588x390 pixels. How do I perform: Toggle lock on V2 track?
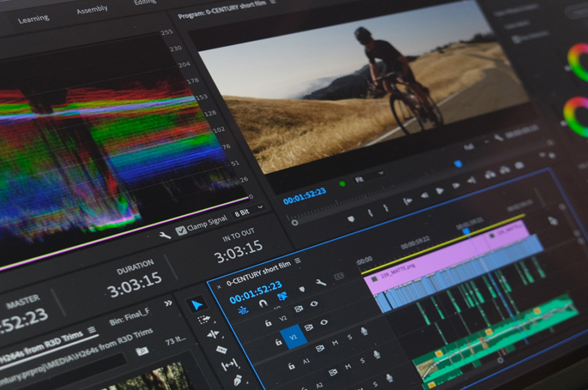point(268,322)
